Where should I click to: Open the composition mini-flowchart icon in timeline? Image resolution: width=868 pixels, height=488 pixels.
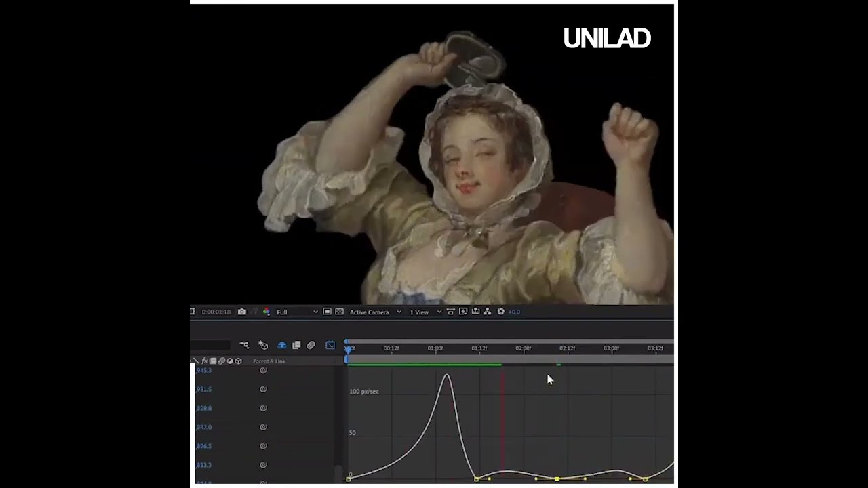pos(244,345)
